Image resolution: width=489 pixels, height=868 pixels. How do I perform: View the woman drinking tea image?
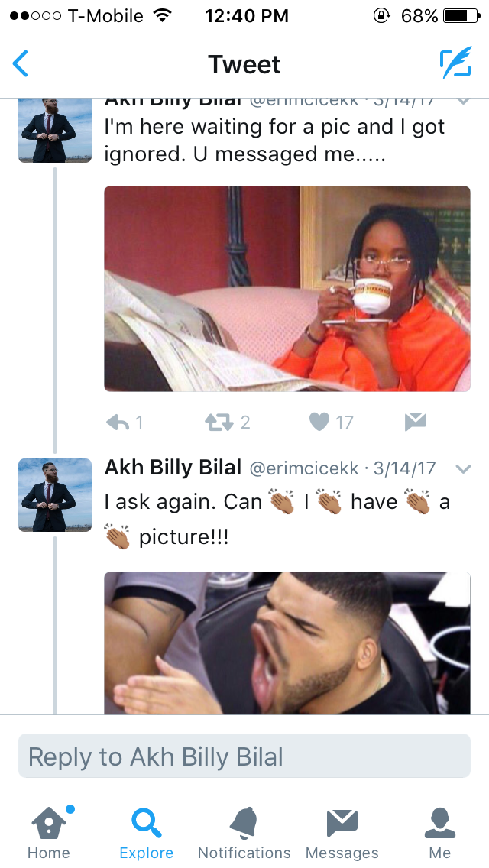click(287, 288)
